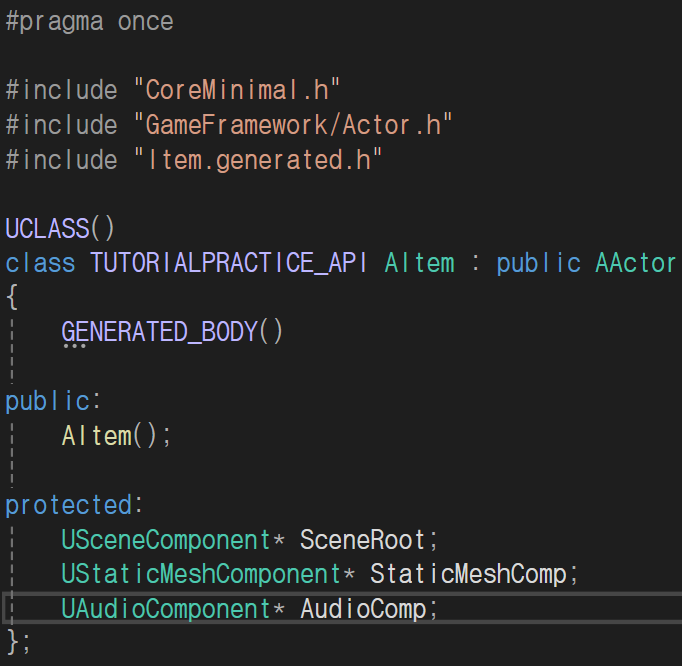Click the protected access specifier
The height and width of the screenshot is (666, 682).
coord(67,505)
